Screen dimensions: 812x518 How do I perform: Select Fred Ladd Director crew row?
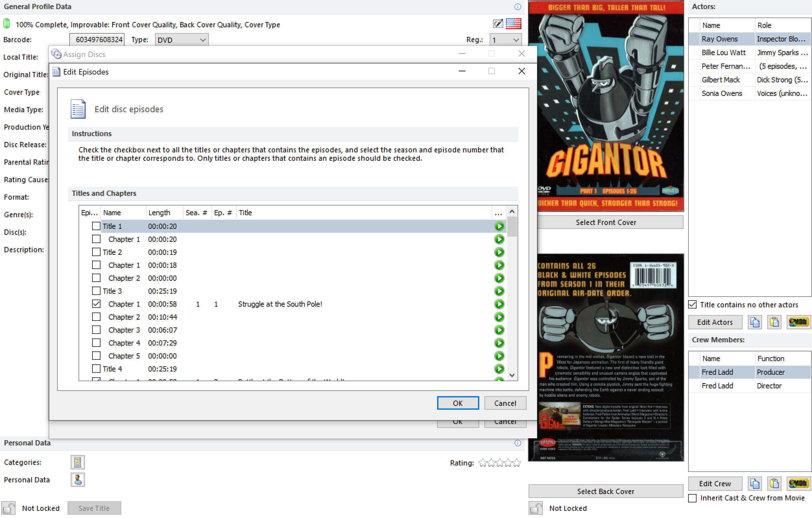tap(749, 386)
